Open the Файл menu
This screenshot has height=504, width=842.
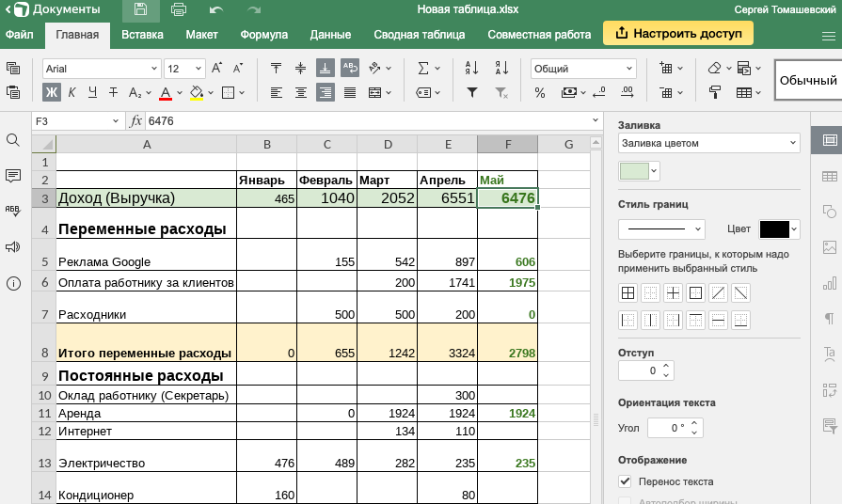(20, 35)
